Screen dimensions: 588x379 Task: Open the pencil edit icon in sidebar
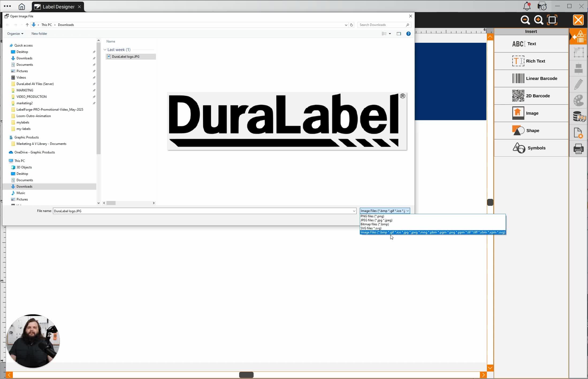[x=578, y=84]
